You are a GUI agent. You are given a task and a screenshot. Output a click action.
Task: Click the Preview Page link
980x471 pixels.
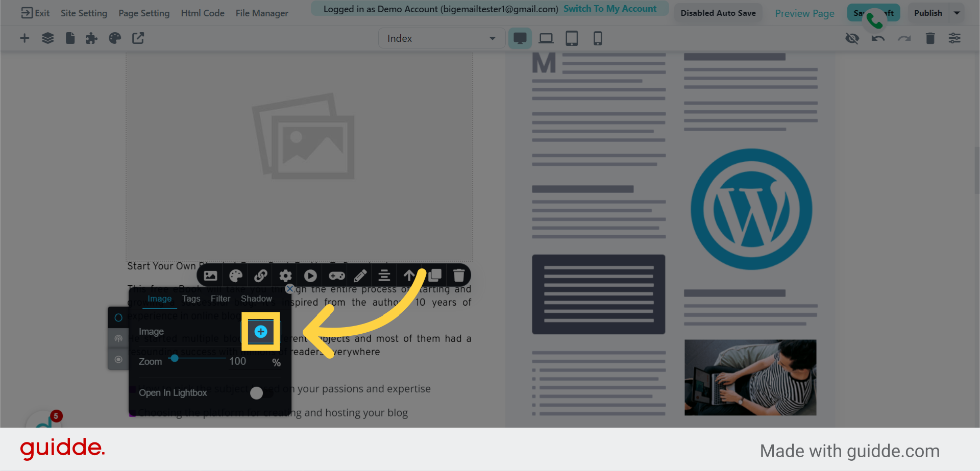(804, 13)
